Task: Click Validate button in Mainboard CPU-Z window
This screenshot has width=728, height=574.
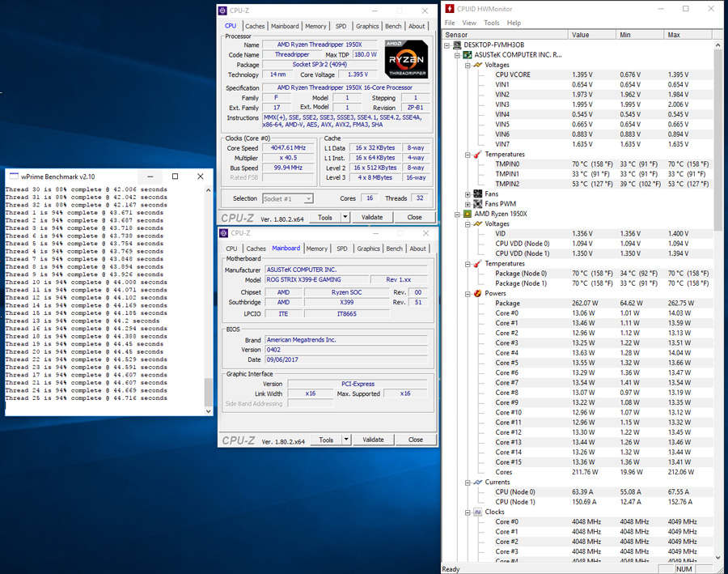Action: 373,440
